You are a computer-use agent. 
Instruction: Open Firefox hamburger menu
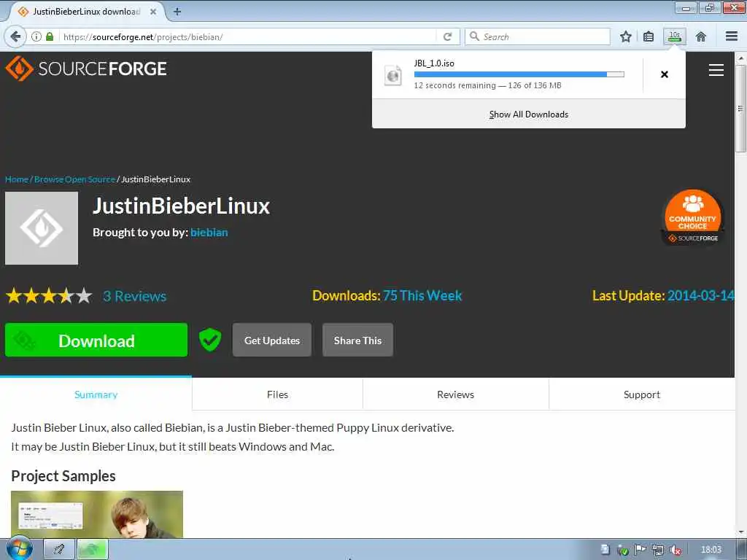[732, 36]
